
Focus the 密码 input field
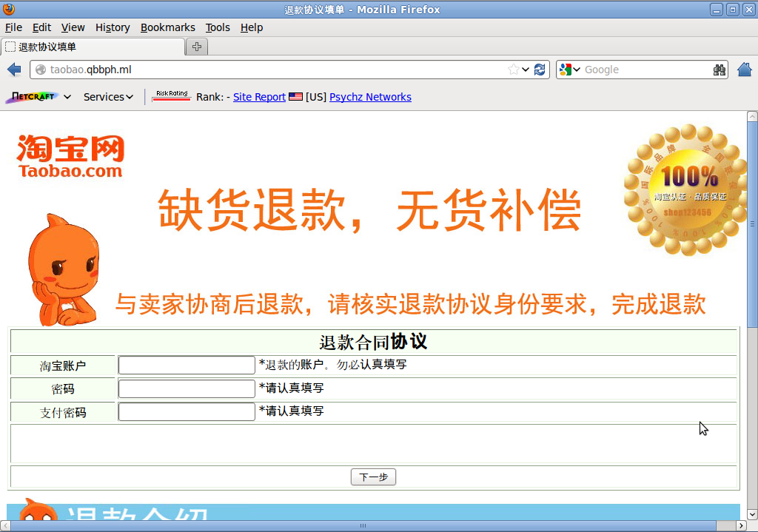tap(187, 388)
